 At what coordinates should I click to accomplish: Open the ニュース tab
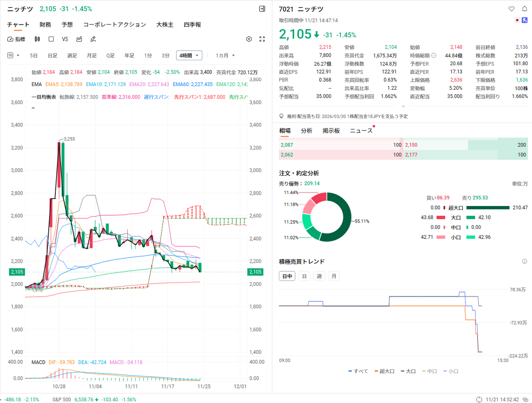coord(361,130)
